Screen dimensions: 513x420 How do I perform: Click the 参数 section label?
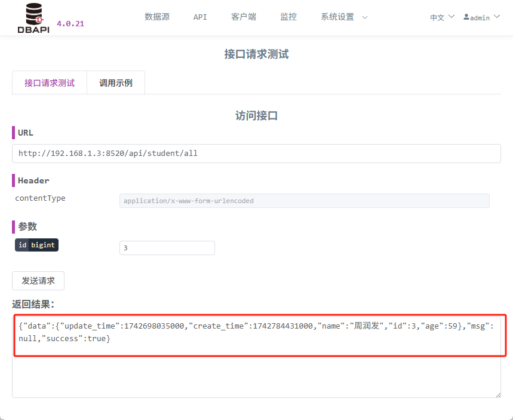[27, 226]
